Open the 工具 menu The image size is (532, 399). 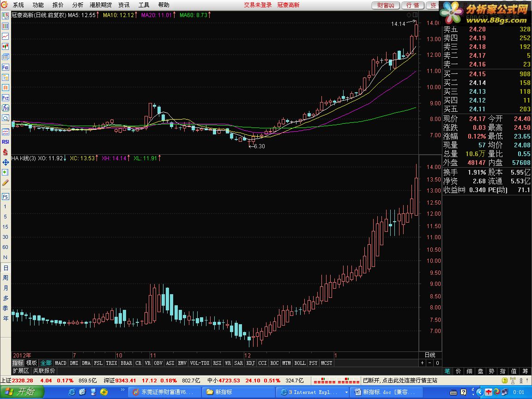[144, 5]
